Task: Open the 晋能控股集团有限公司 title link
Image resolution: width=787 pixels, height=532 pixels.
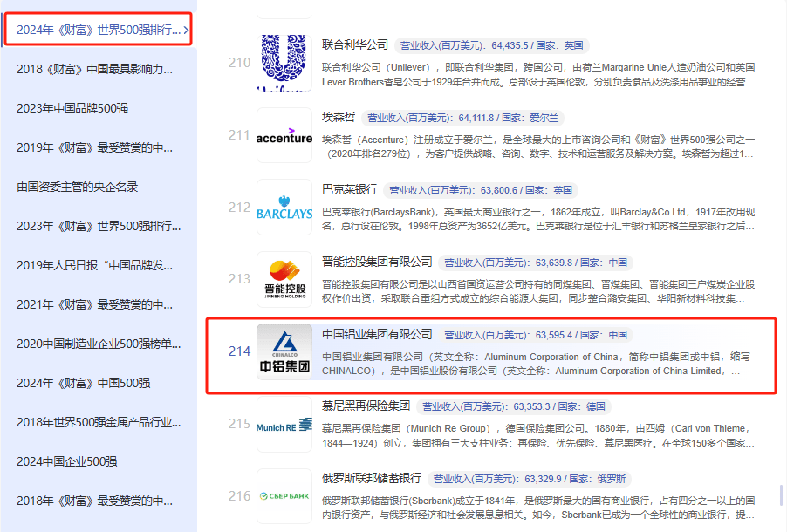Action: 377,262
